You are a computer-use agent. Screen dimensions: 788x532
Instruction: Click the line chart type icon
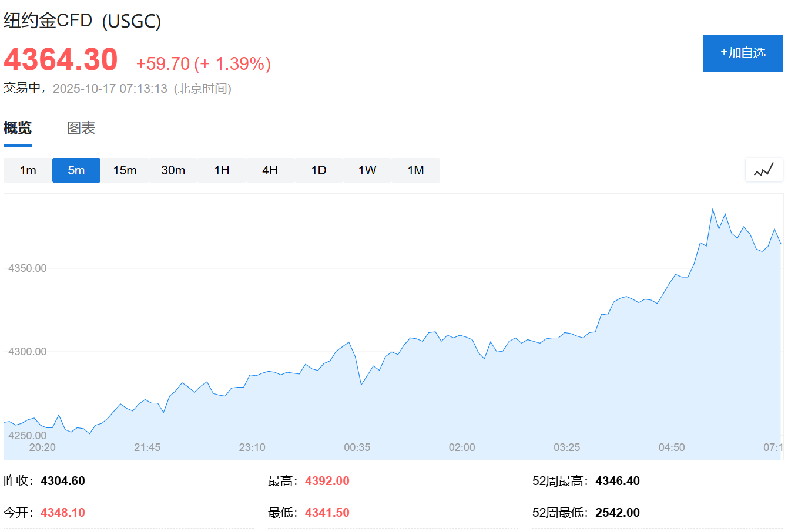pos(764,170)
